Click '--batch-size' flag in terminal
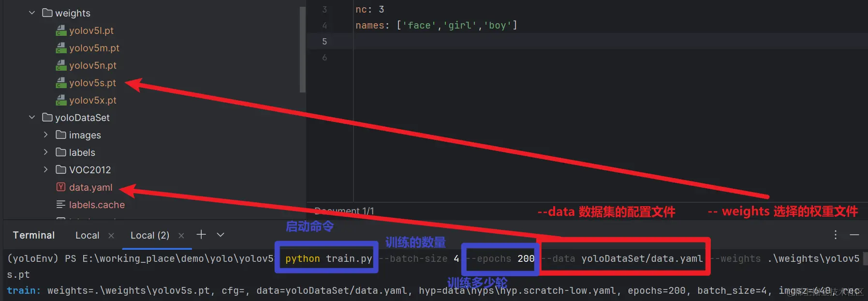 (x=413, y=258)
